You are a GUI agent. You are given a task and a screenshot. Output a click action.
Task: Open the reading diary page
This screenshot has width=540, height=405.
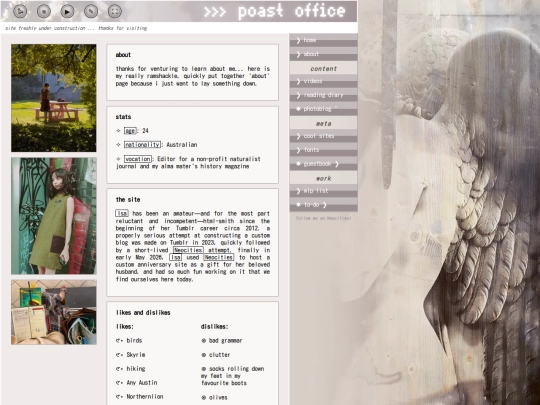coord(323,95)
